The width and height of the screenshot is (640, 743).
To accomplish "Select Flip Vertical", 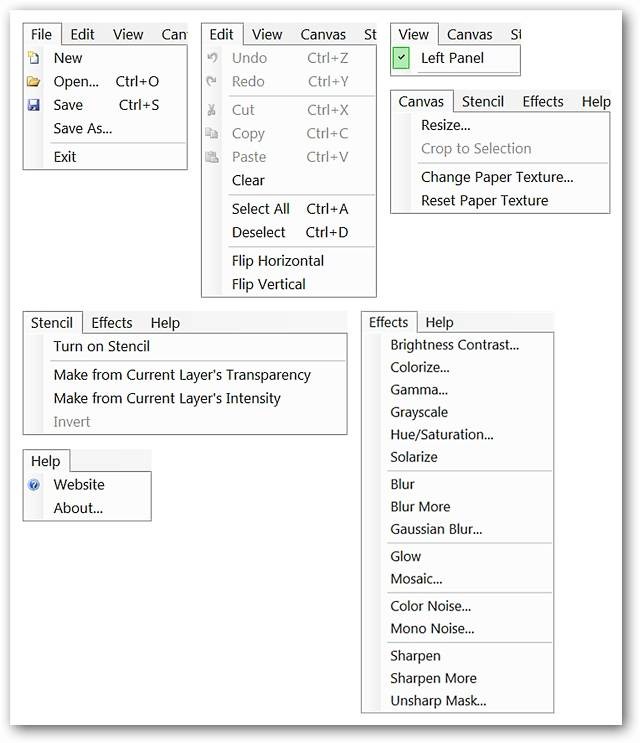I will click(269, 284).
